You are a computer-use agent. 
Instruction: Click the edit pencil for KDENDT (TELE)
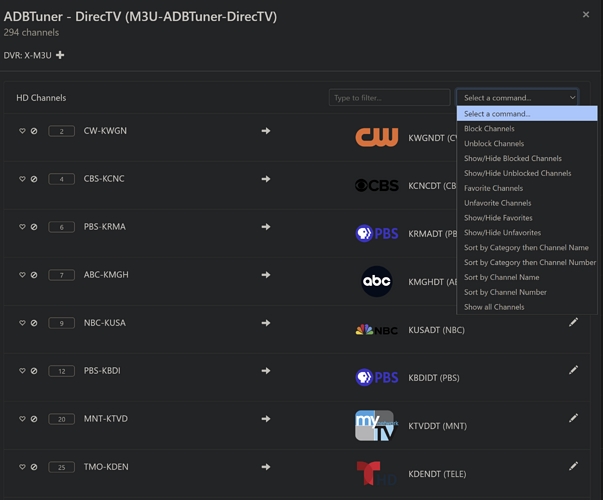[x=573, y=466]
